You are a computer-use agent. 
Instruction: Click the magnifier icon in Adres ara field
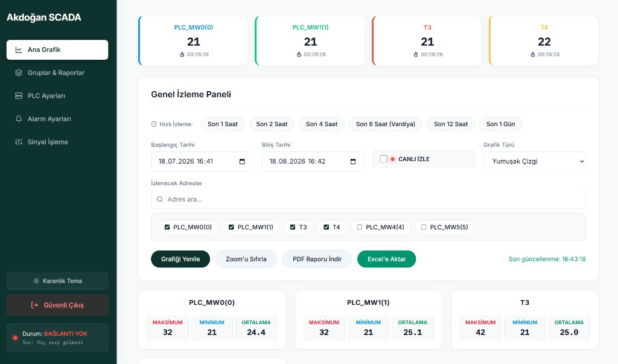click(x=159, y=199)
